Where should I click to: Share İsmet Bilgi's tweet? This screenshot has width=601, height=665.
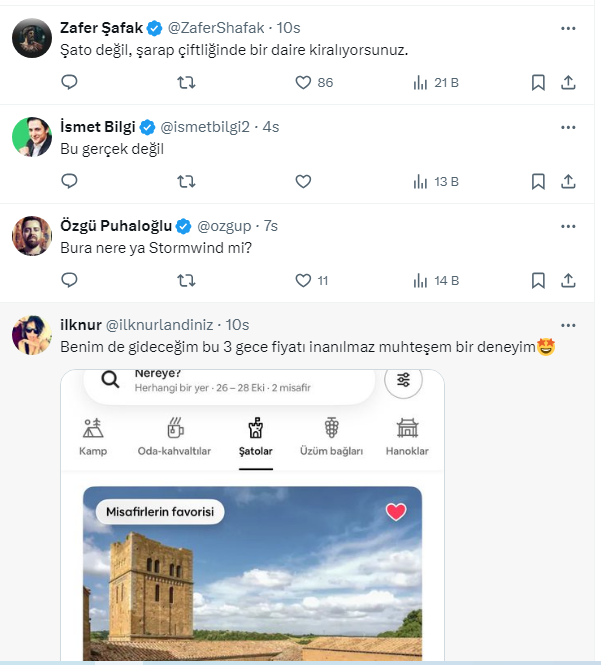[569, 181]
